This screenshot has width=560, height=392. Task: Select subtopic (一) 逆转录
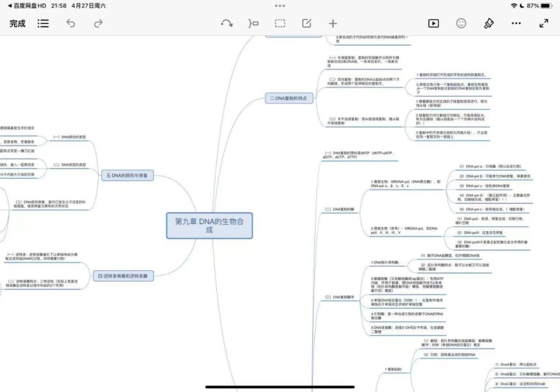pos(42,256)
